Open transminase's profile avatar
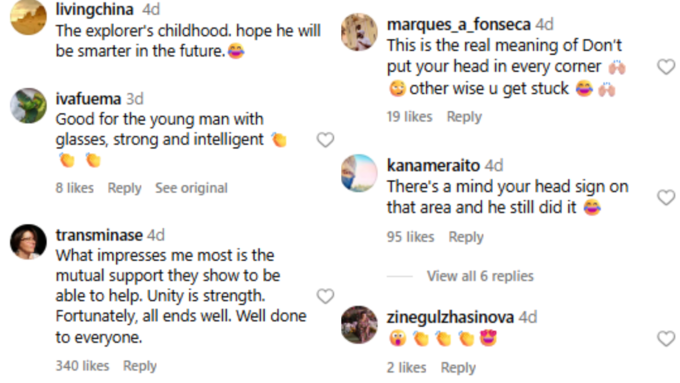This screenshot has height=383, width=680. pyautogui.click(x=28, y=242)
